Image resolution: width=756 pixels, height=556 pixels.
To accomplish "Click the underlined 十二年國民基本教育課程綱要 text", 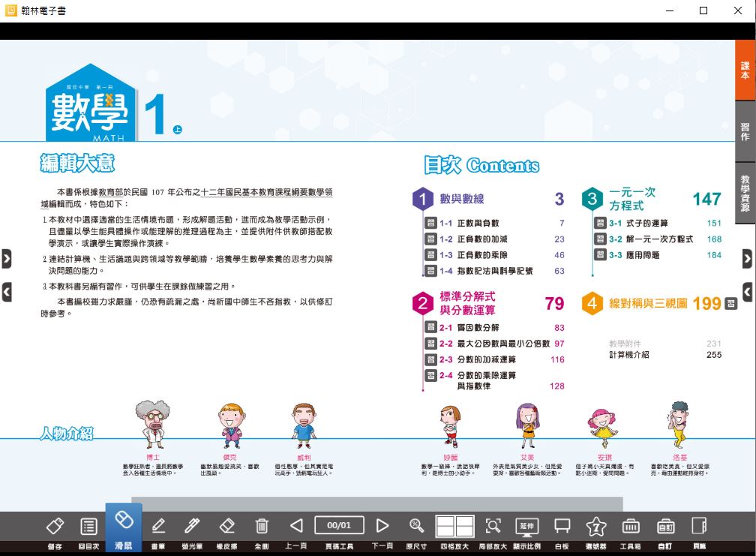I will pos(266,192).
